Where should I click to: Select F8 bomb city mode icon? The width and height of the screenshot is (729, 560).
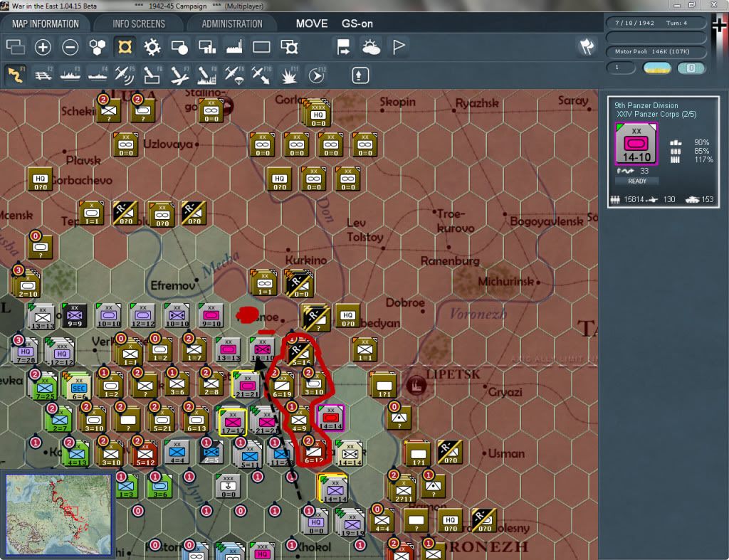point(207,75)
